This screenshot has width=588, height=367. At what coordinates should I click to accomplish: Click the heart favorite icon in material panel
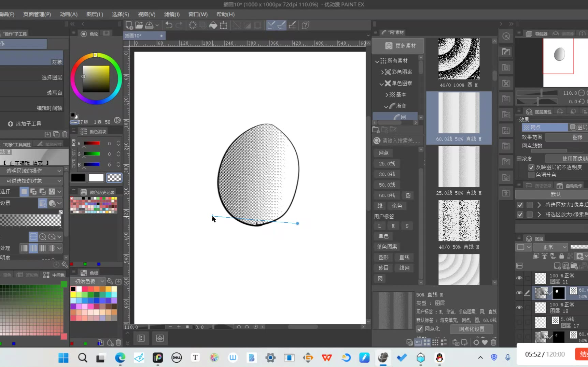(485, 342)
